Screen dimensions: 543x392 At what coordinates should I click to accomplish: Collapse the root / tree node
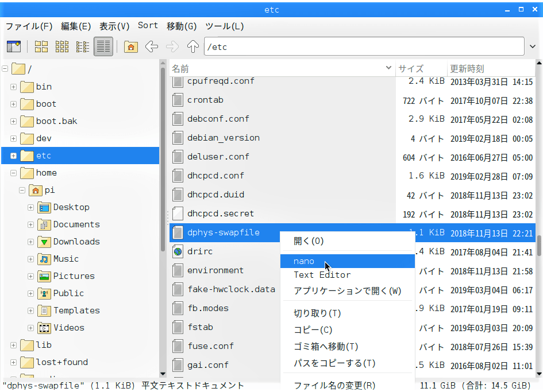[x=5, y=69]
